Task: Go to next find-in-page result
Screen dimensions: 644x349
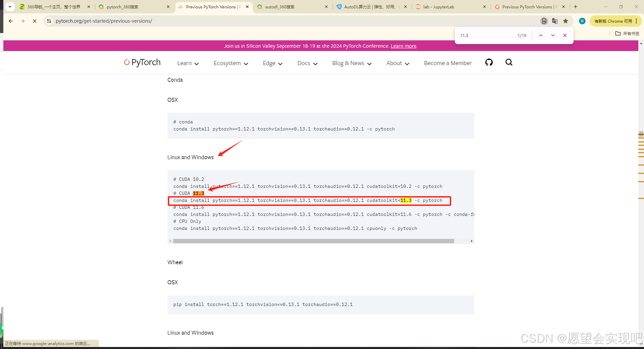Action: coord(553,35)
